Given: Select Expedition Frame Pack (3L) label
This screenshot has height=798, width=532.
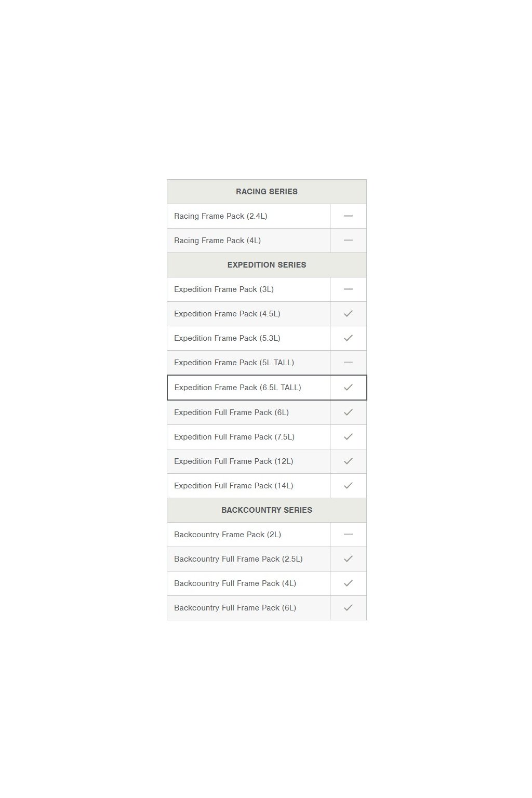Looking at the screenshot, I should (224, 289).
